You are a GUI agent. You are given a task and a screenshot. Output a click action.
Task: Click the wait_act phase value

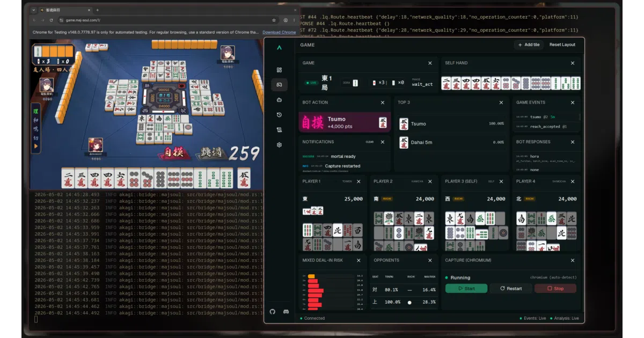point(422,84)
